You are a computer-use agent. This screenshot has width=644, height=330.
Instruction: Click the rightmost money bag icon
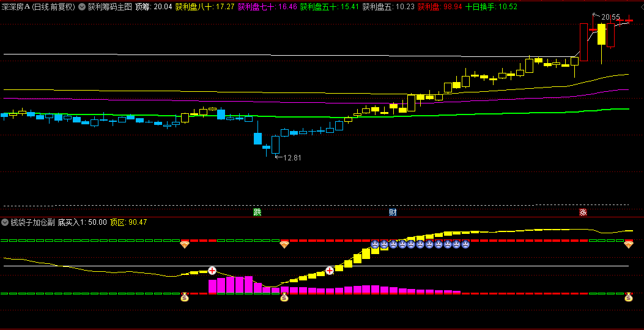[629, 297]
